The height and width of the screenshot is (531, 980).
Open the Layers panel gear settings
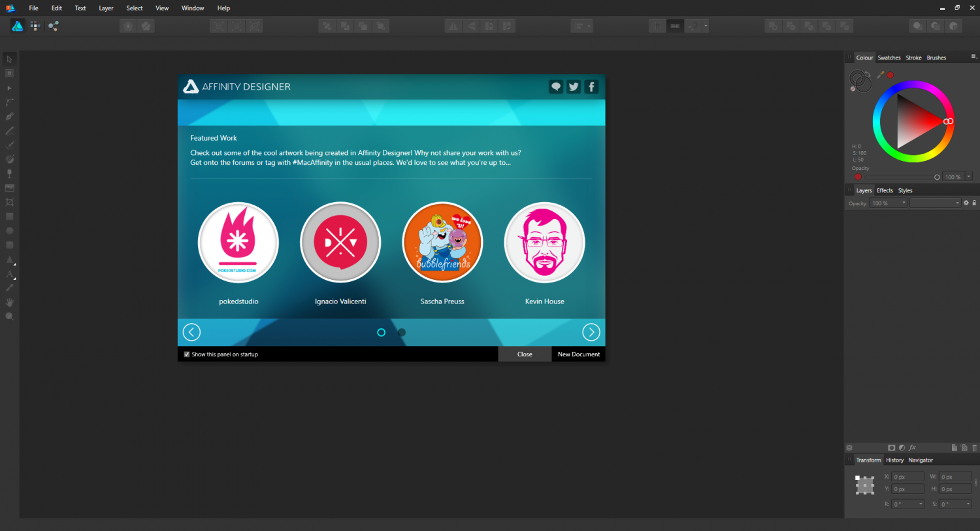click(x=966, y=203)
